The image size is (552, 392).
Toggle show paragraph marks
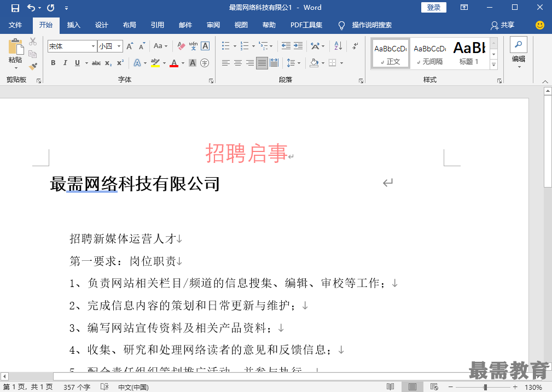[x=355, y=46]
